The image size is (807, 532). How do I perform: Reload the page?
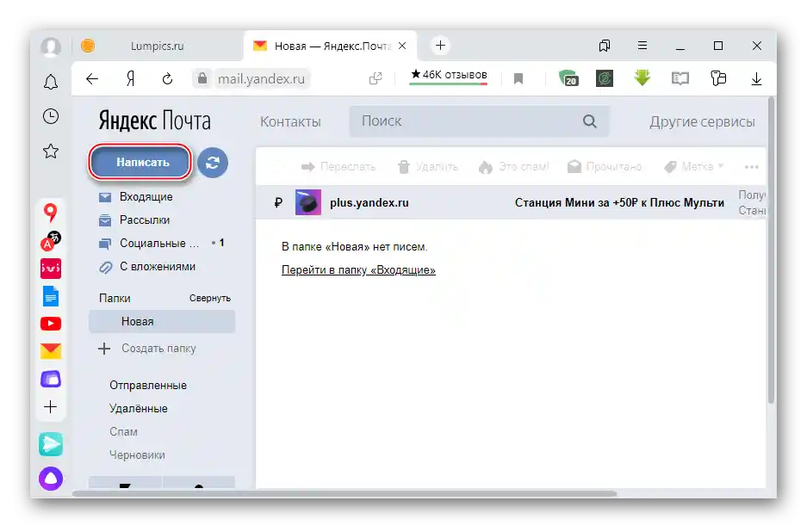pos(167,78)
